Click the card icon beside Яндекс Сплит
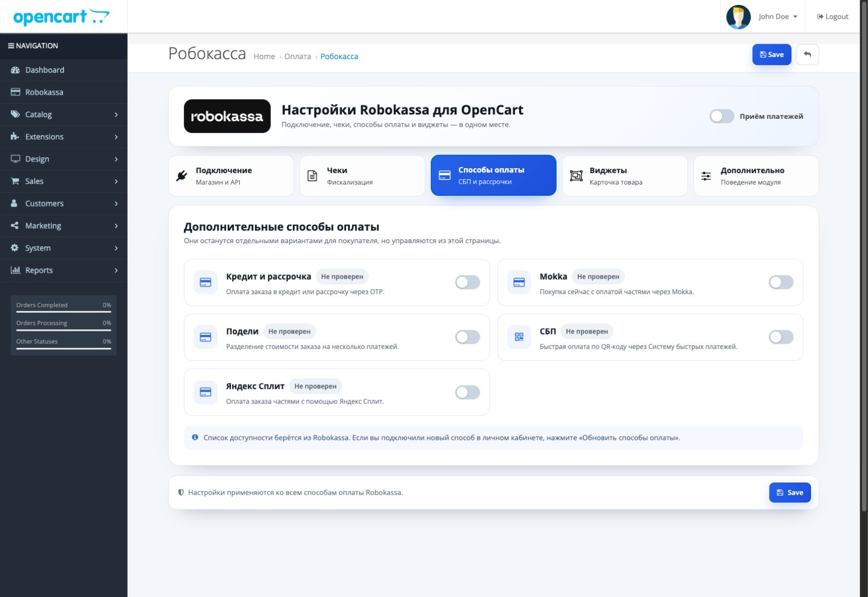The height and width of the screenshot is (597, 868). click(206, 392)
